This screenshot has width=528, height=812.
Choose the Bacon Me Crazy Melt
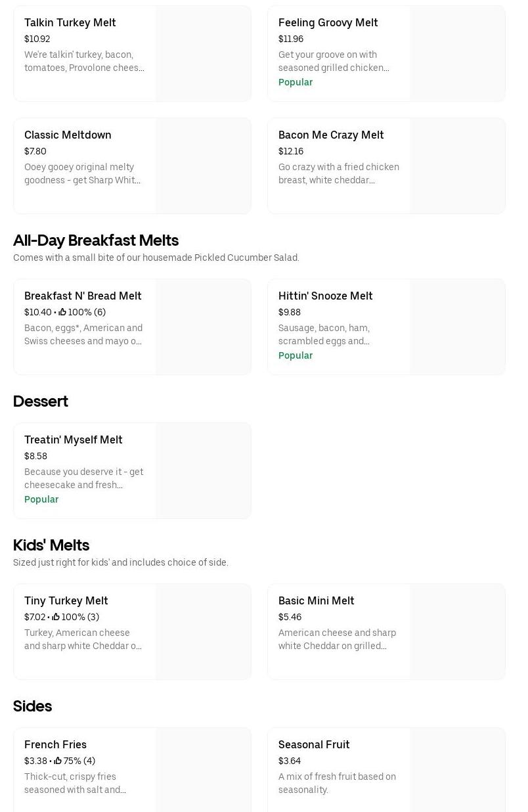[x=331, y=135]
